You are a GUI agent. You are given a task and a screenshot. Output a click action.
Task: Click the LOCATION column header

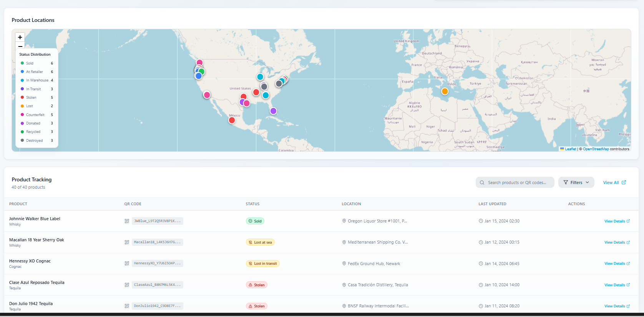tap(351, 204)
